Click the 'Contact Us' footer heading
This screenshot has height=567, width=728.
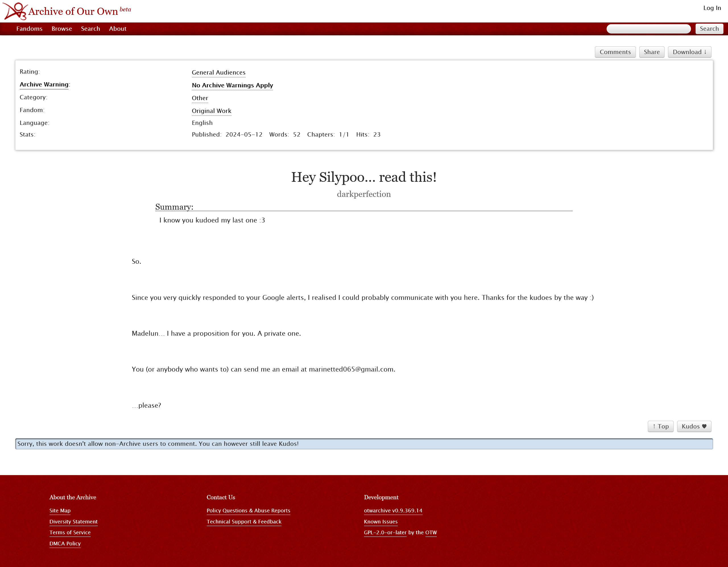[x=221, y=497]
